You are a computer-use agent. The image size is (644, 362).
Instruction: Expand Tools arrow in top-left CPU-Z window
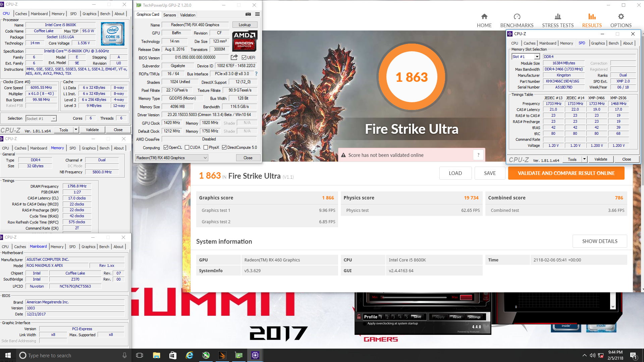click(76, 130)
